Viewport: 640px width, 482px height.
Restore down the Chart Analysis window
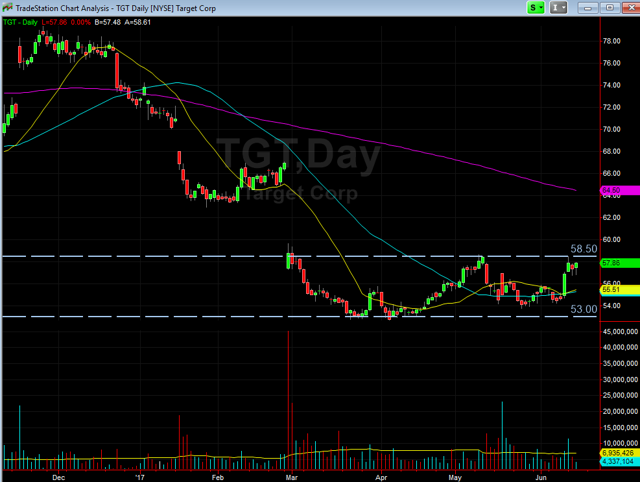point(610,7)
